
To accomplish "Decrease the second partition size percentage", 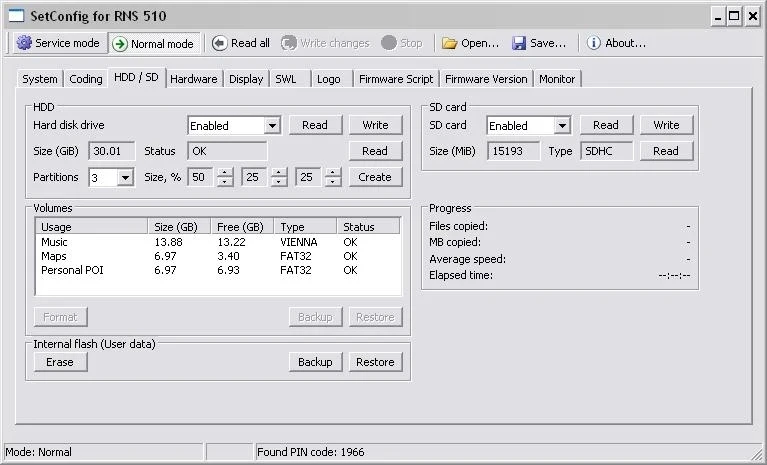I will 278,182.
